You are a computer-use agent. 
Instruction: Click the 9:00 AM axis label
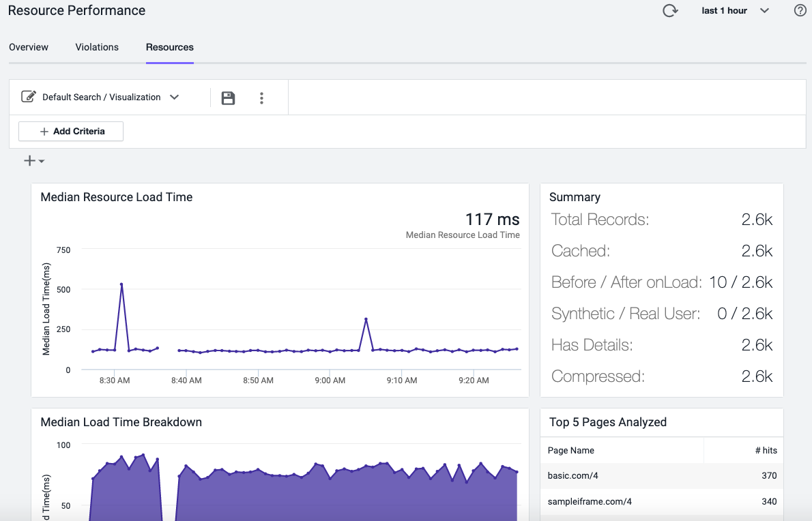coord(330,381)
